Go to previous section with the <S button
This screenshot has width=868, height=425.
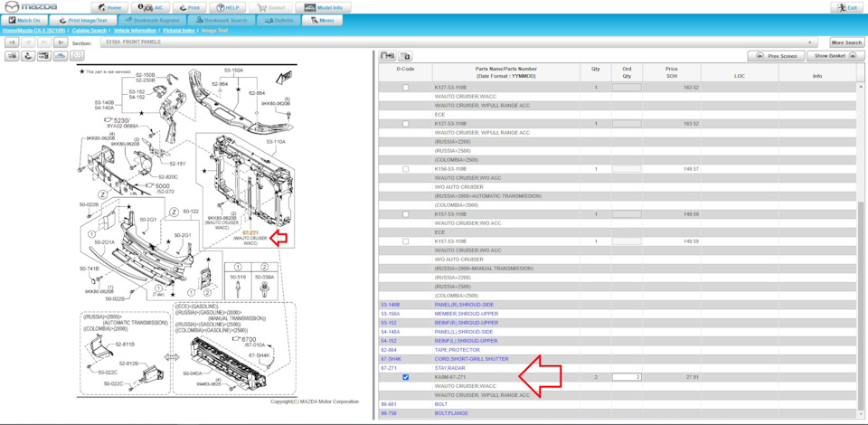(x=12, y=42)
